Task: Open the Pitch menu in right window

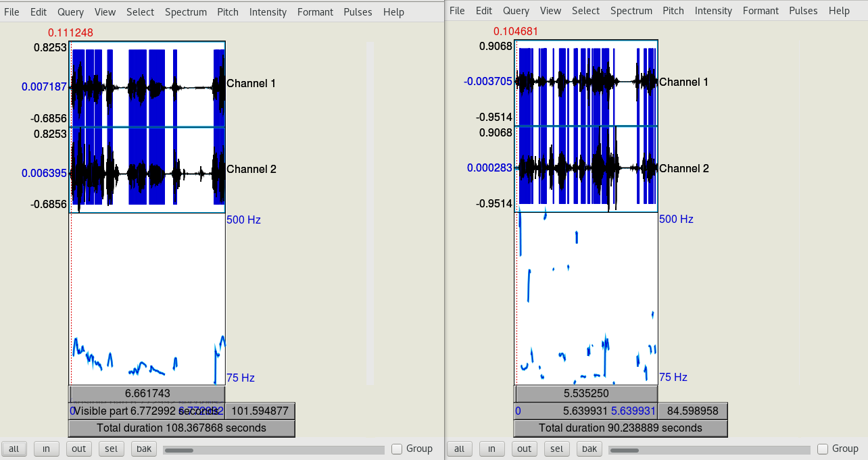Action: [673, 11]
